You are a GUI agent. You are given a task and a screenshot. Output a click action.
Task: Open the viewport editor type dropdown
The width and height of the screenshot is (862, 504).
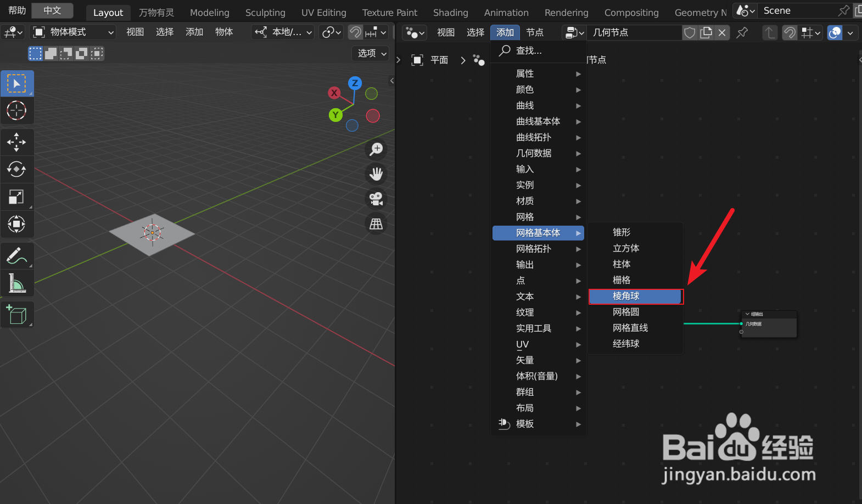click(13, 32)
